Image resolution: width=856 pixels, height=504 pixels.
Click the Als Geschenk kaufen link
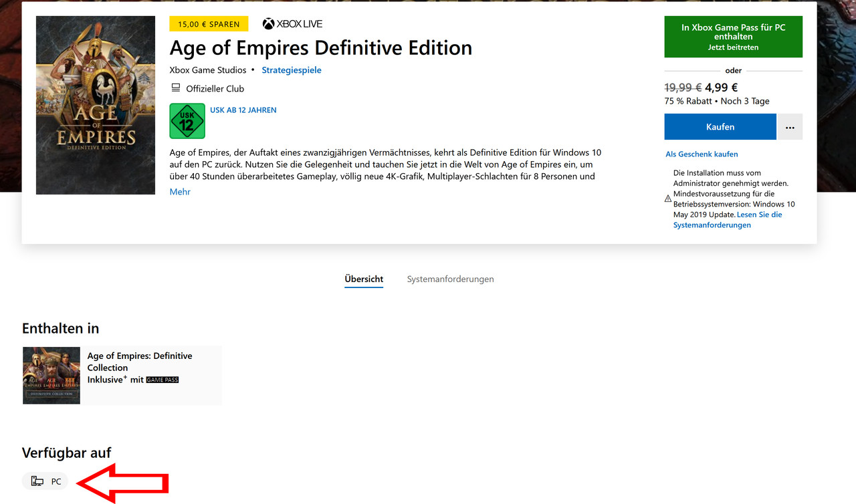[x=702, y=154]
